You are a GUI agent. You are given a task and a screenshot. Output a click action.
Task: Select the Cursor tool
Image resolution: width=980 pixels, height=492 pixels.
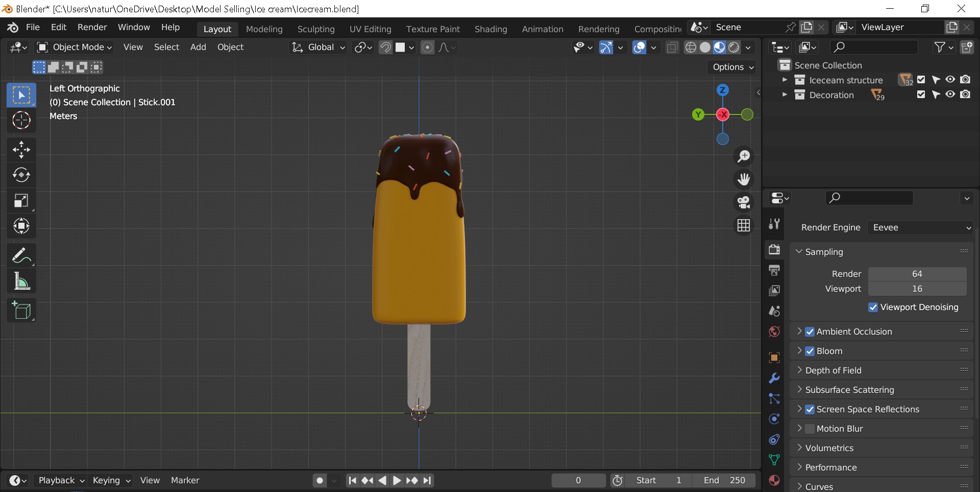21,121
